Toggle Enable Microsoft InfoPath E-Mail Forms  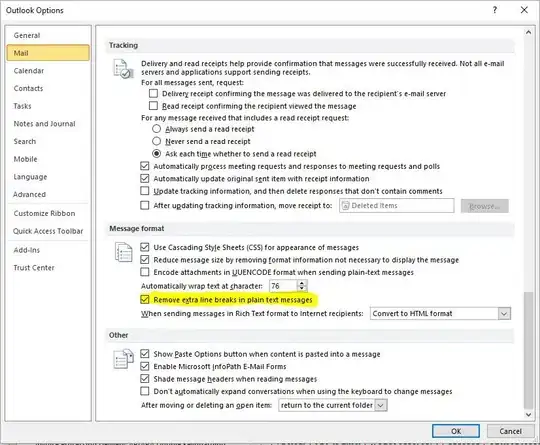pyautogui.click(x=145, y=366)
